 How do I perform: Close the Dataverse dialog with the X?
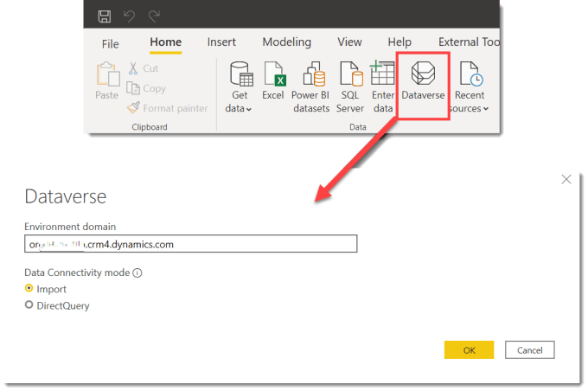[566, 179]
